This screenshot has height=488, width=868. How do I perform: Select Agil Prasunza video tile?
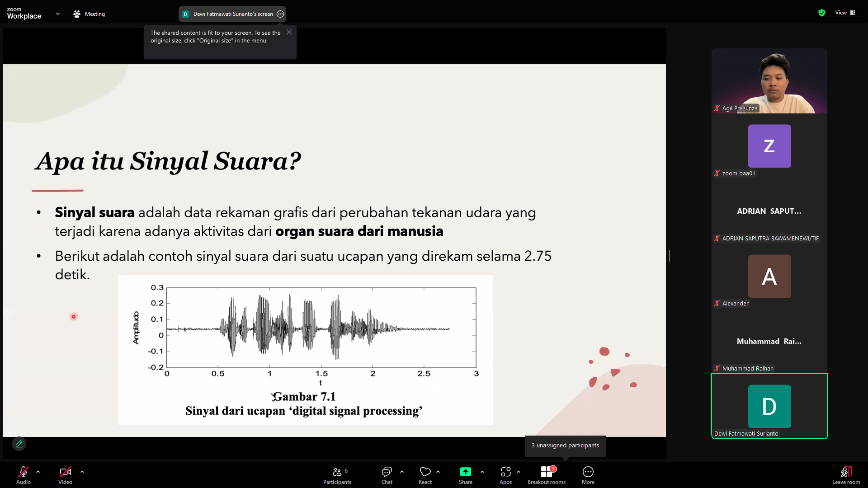769,81
